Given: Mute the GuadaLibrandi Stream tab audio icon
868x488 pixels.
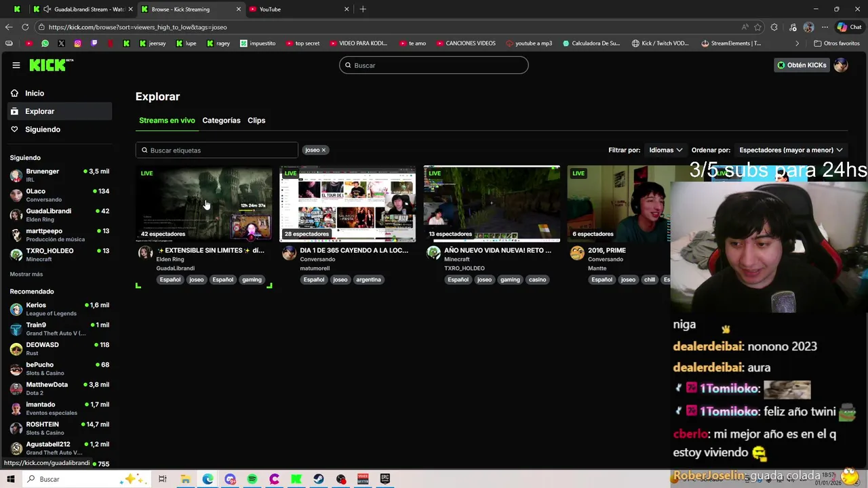Looking at the screenshot, I should coord(46,9).
